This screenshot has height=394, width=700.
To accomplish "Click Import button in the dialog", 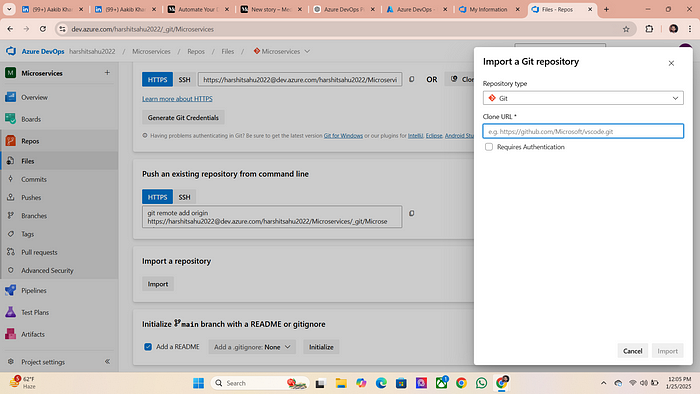I will [667, 351].
